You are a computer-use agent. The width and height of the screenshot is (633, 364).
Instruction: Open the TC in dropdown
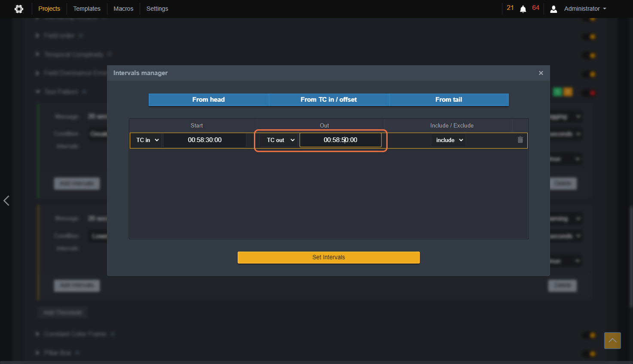(147, 140)
